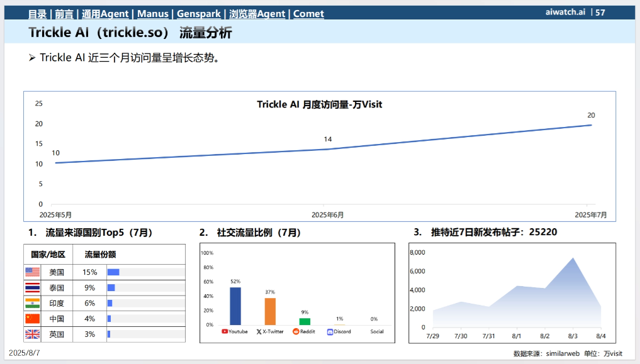Click the 数据来源：similarweb footer text
Screen dimensions: 640x364
(x=546, y=353)
